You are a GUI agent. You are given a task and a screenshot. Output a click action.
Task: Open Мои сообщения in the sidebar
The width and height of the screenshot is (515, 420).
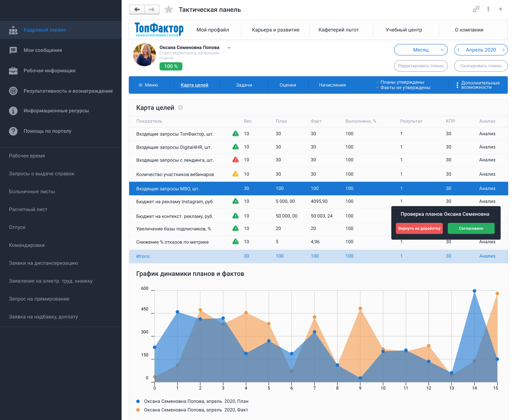coord(43,50)
